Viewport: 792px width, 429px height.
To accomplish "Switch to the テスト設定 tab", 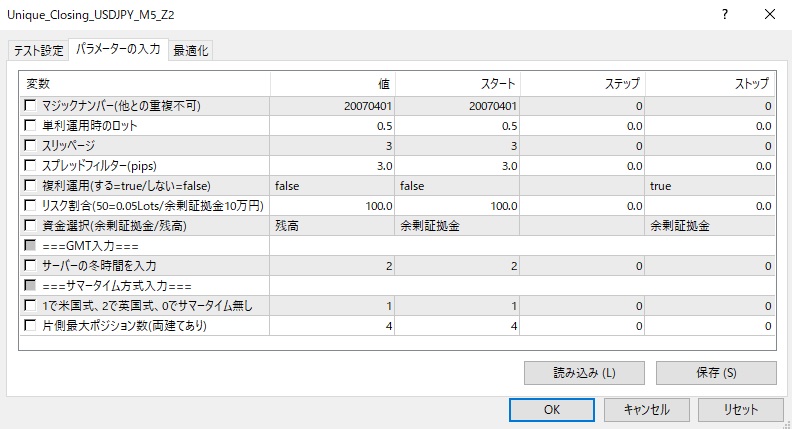I will point(38,51).
